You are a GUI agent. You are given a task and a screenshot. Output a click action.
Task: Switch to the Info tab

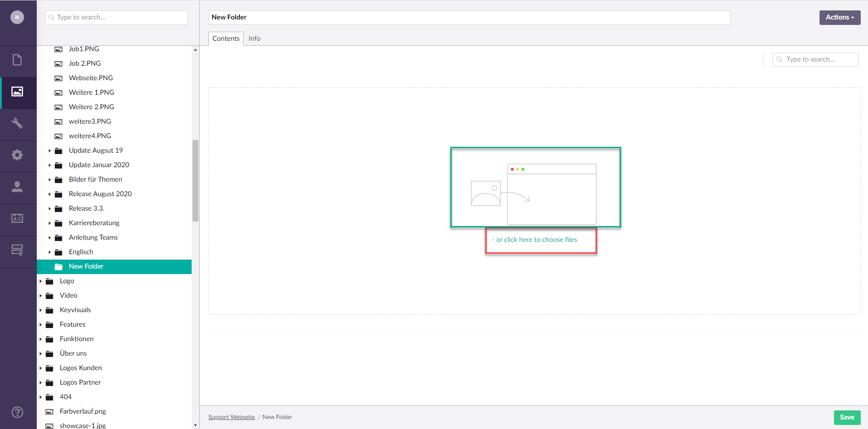254,39
